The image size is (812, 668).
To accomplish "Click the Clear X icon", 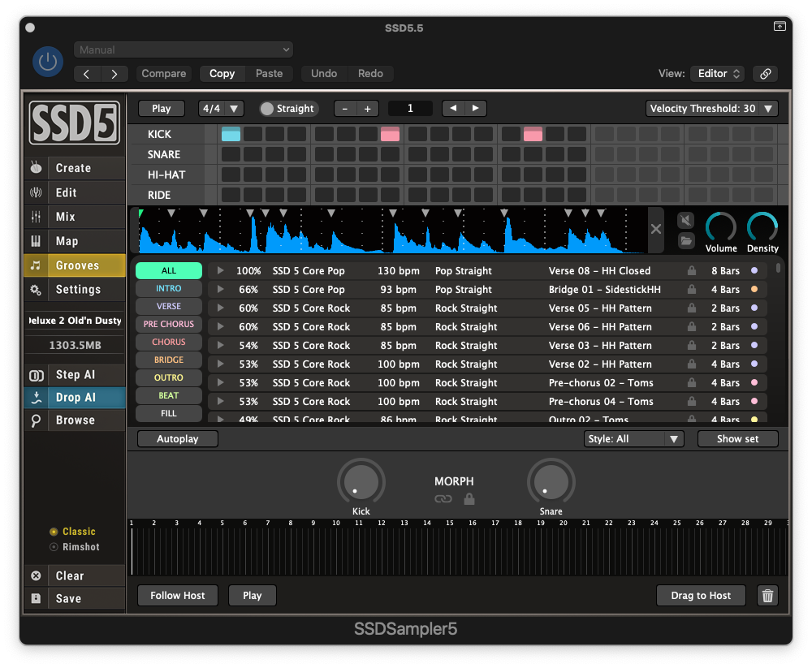I will [37, 575].
